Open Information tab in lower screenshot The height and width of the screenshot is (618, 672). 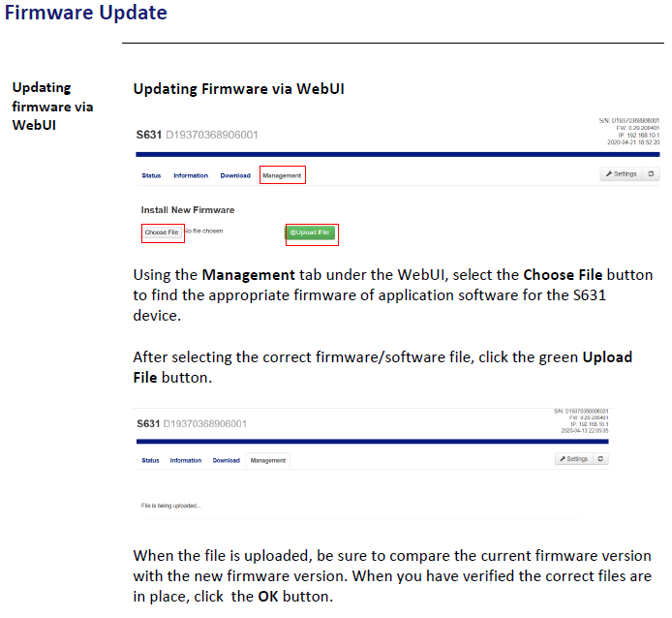click(186, 460)
